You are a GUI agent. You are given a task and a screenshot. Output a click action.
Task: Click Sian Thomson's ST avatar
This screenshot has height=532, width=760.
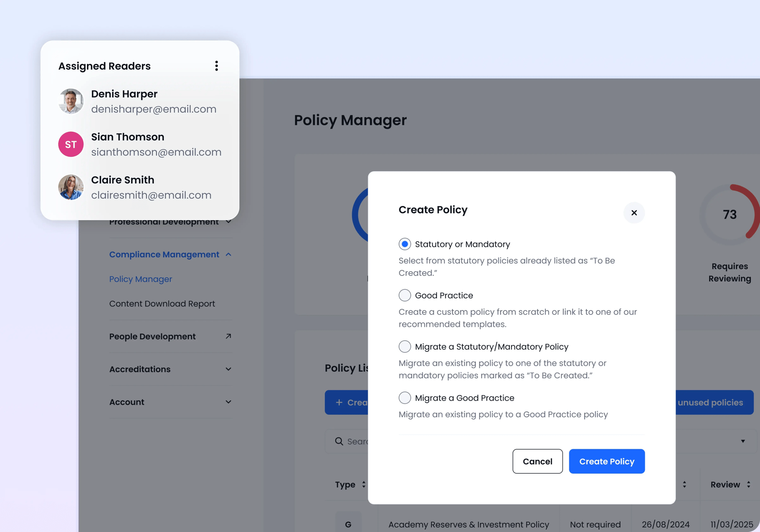(x=71, y=144)
